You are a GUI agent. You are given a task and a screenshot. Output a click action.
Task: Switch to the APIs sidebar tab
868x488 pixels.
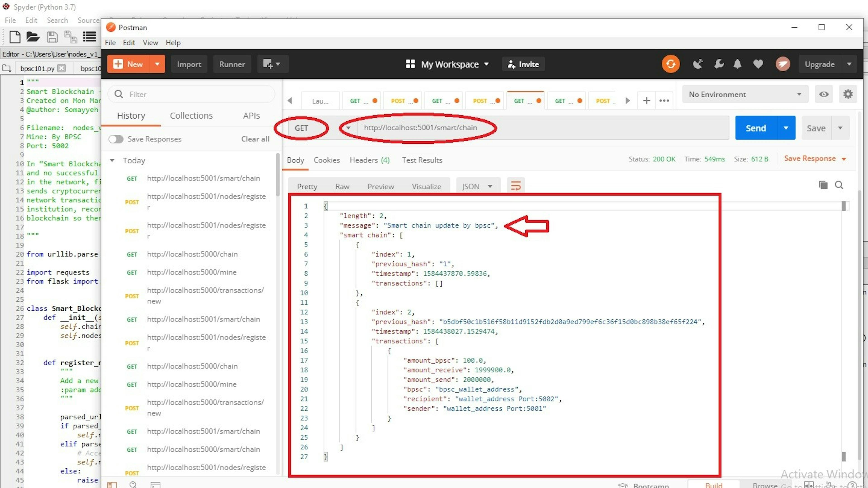pyautogui.click(x=251, y=115)
